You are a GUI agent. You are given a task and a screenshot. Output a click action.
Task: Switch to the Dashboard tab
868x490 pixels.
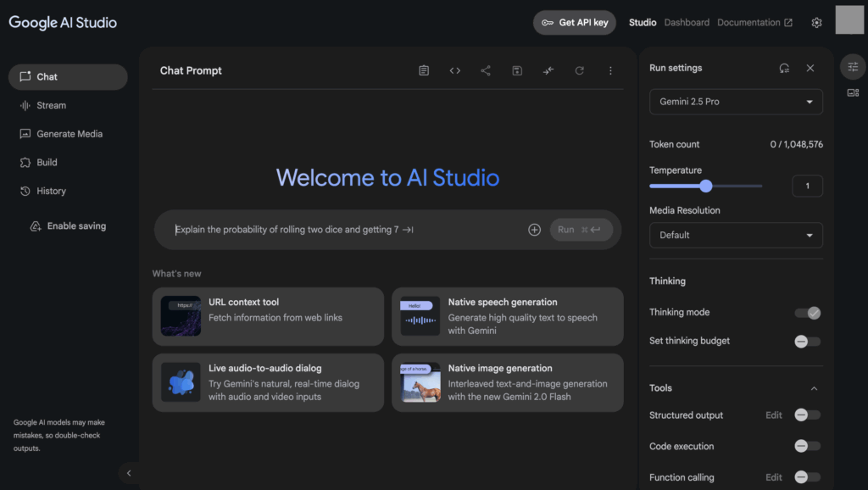[687, 23]
